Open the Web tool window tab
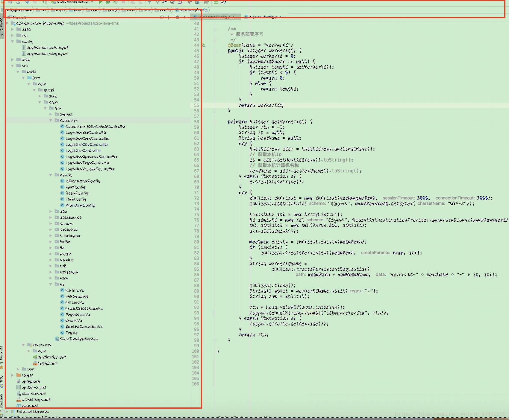Screen dimensions: 509x420 (x=2, y=381)
